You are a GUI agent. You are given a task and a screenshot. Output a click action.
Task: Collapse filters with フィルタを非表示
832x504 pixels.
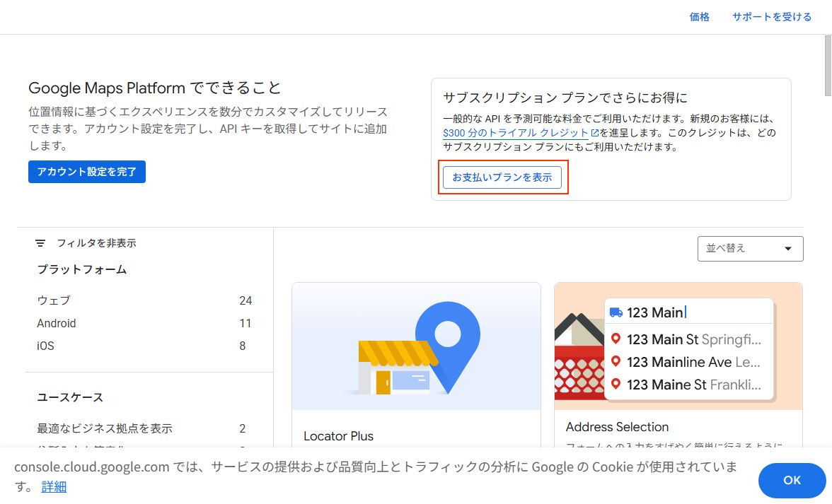coord(96,243)
